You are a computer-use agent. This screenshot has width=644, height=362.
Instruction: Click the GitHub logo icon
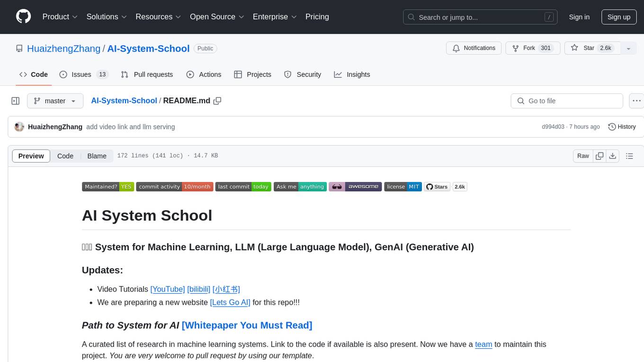(x=23, y=17)
